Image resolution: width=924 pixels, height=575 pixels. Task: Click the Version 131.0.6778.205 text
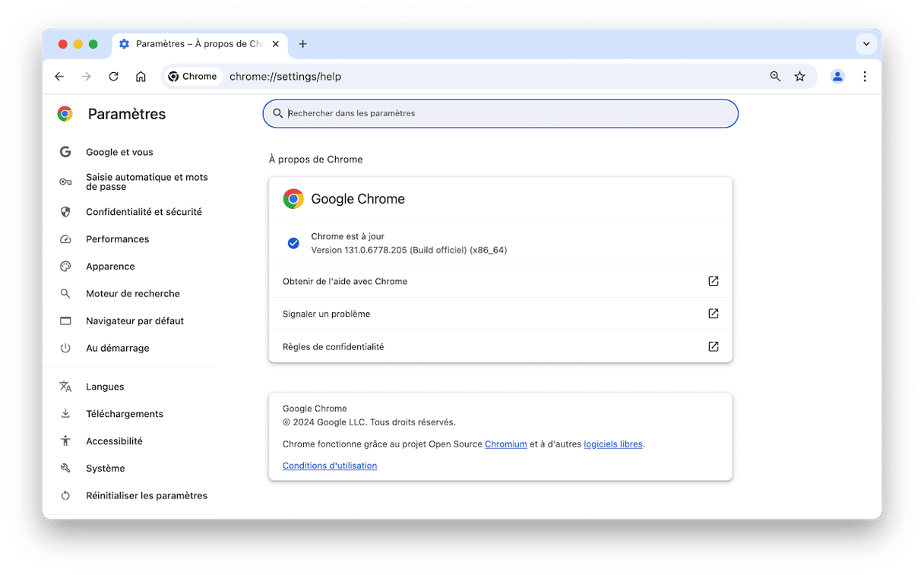(x=409, y=250)
